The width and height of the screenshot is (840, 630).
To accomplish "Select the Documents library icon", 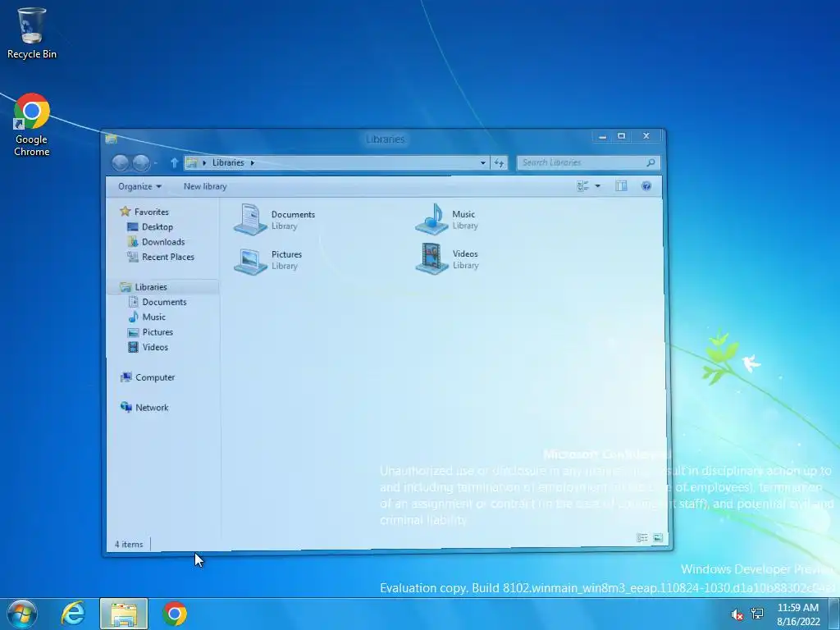I will [251, 219].
